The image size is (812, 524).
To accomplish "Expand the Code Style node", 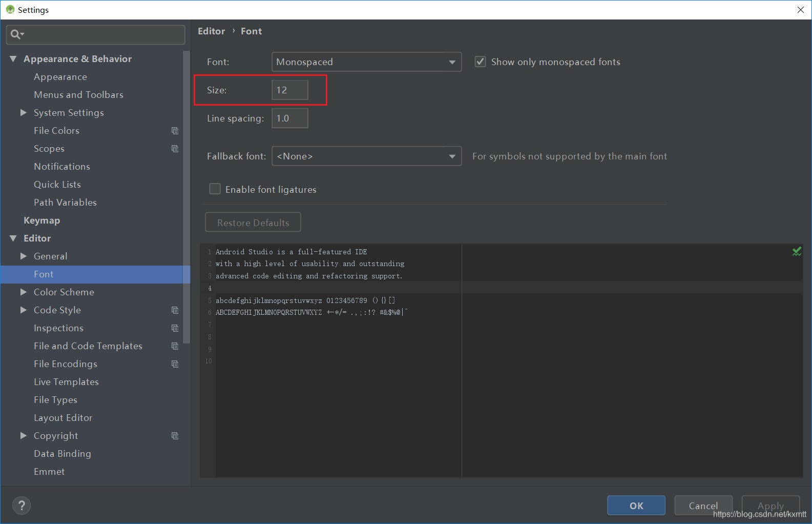I will click(x=23, y=310).
